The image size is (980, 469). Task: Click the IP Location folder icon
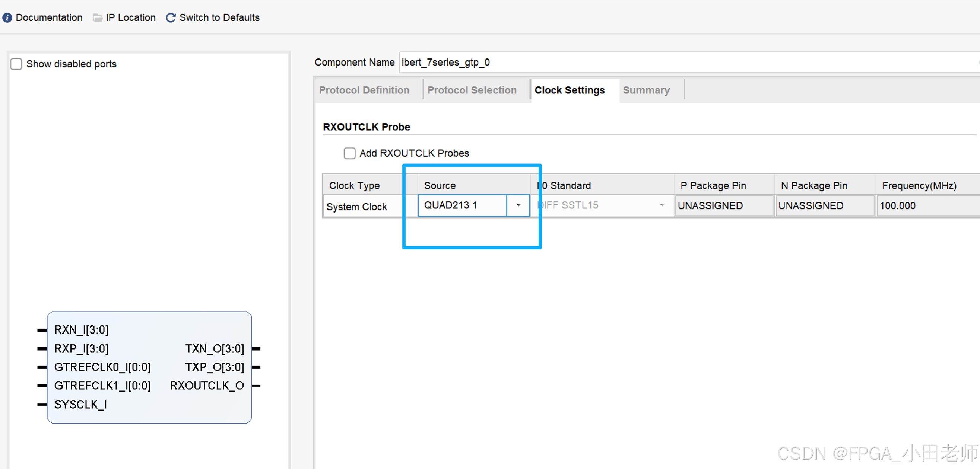pyautogui.click(x=97, y=18)
